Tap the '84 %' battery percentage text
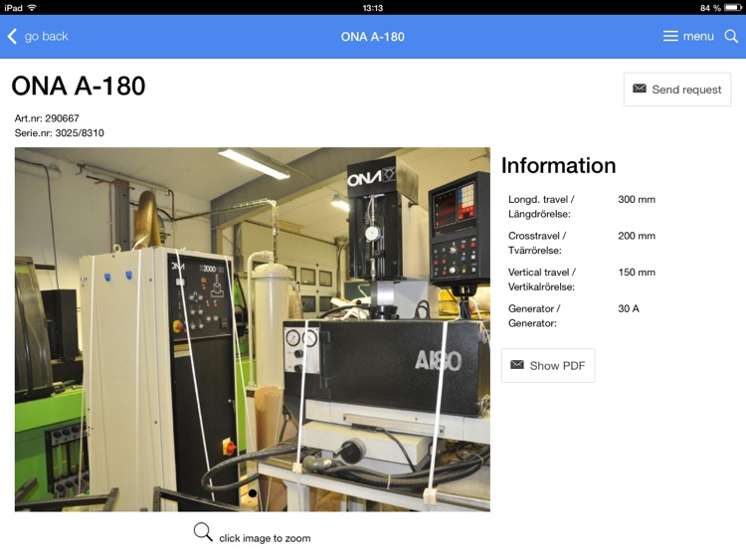The image size is (746, 560). click(x=710, y=8)
